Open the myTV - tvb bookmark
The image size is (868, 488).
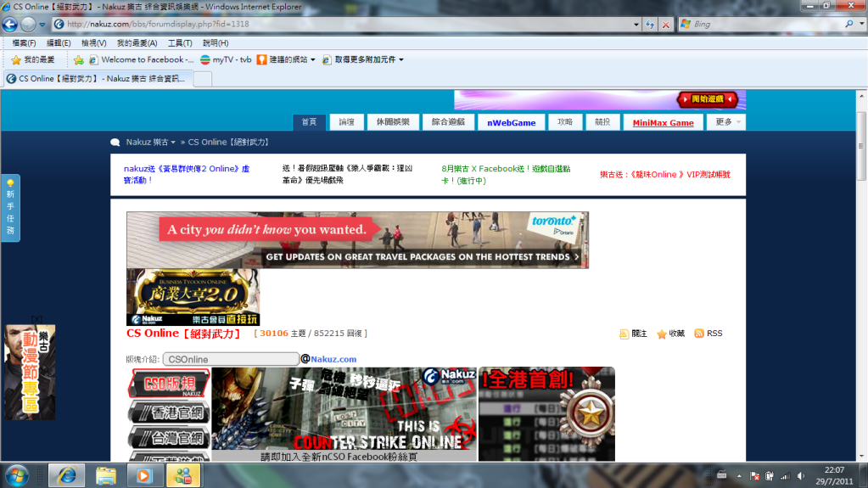click(x=226, y=59)
